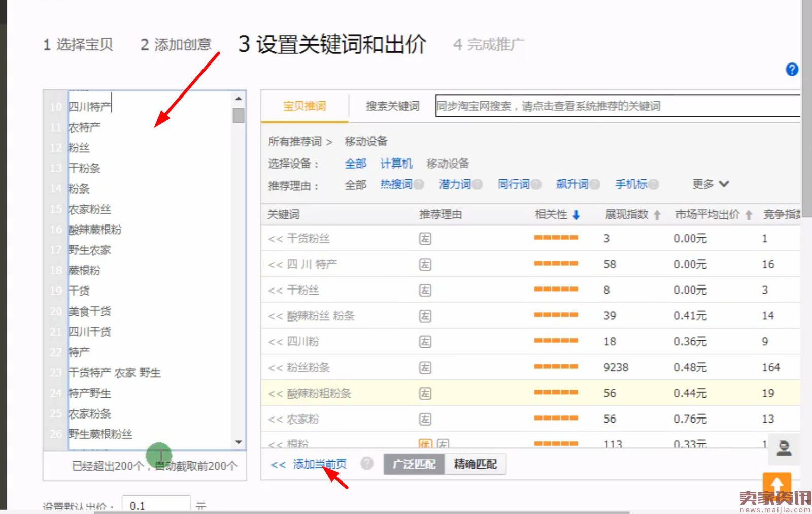This screenshot has height=514, width=812.
Task: Click the blue help question mark icon
Action: pyautogui.click(x=792, y=69)
